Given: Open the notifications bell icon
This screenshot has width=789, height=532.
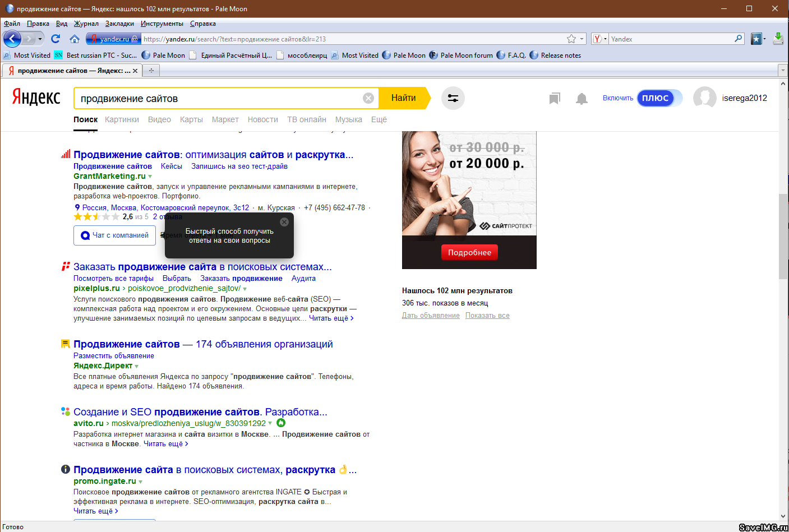Looking at the screenshot, I should [582, 99].
